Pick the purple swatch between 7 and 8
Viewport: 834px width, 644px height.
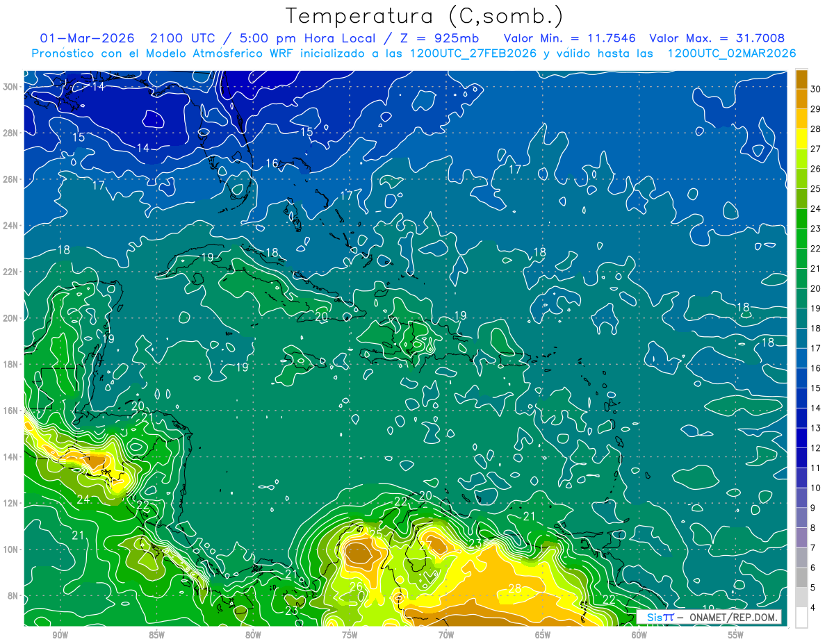pos(801,538)
